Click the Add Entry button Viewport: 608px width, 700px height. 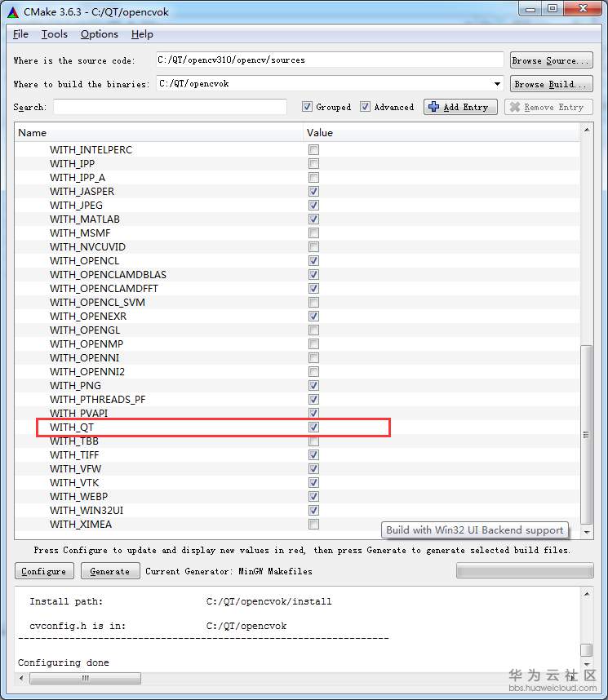click(460, 107)
